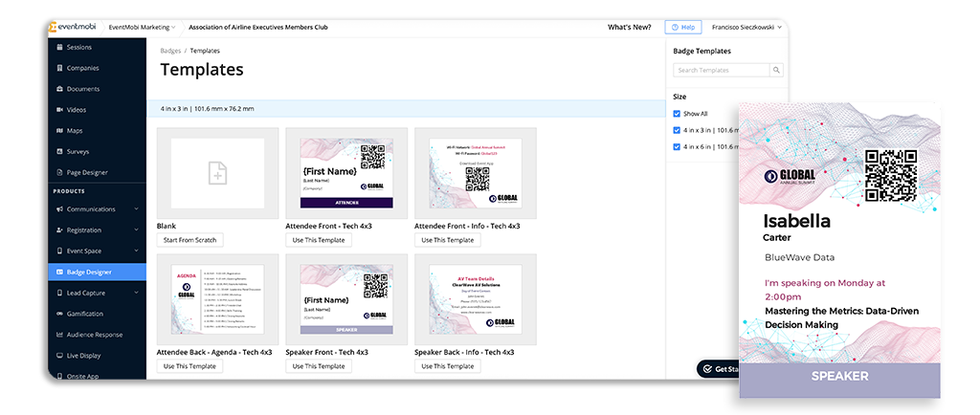The width and height of the screenshot is (980, 415).
Task: Click the Audience Response chart icon
Action: pos(59,335)
